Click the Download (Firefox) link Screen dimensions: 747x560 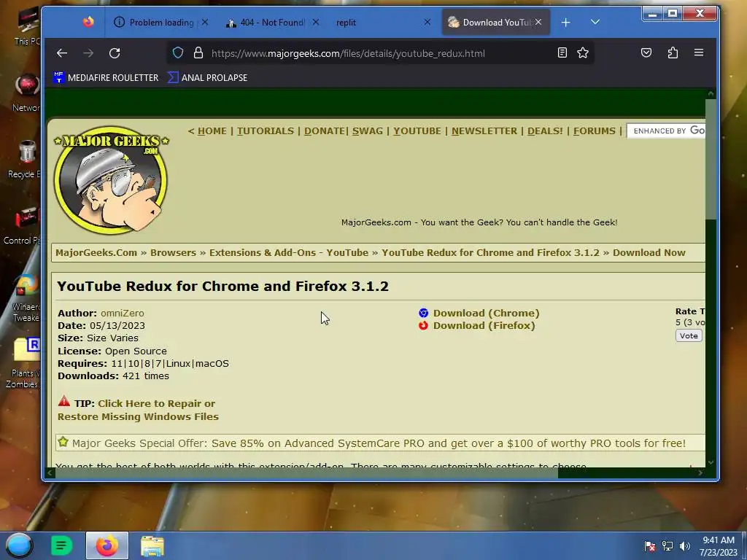[x=484, y=326]
